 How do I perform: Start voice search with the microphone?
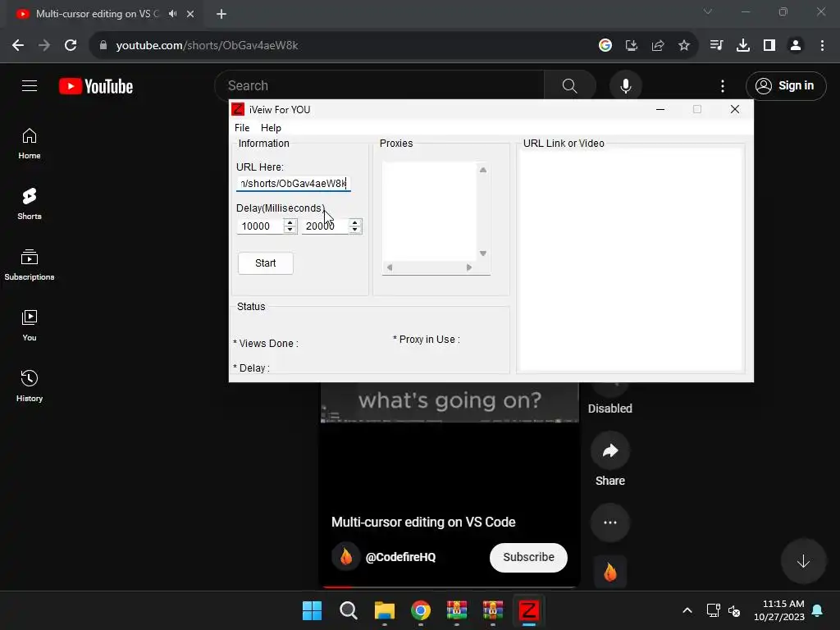(x=625, y=85)
